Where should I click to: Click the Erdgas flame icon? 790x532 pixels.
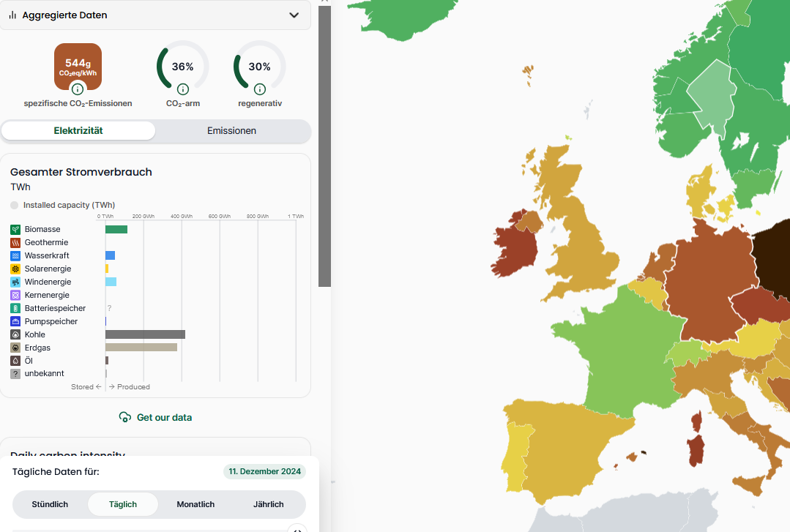pos(15,348)
